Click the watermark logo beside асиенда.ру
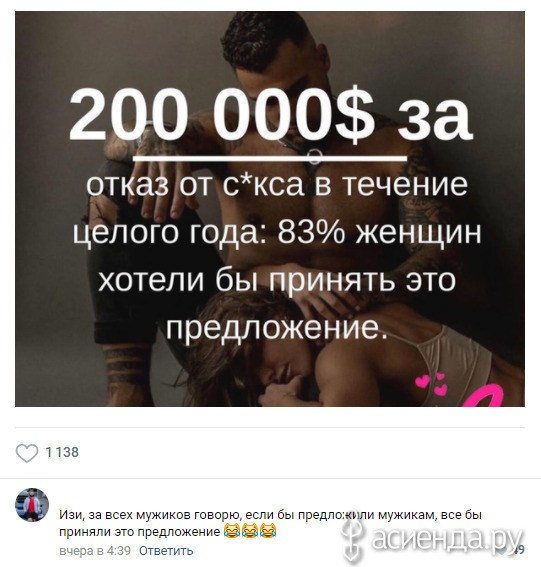The width and height of the screenshot is (541, 567). (x=353, y=539)
